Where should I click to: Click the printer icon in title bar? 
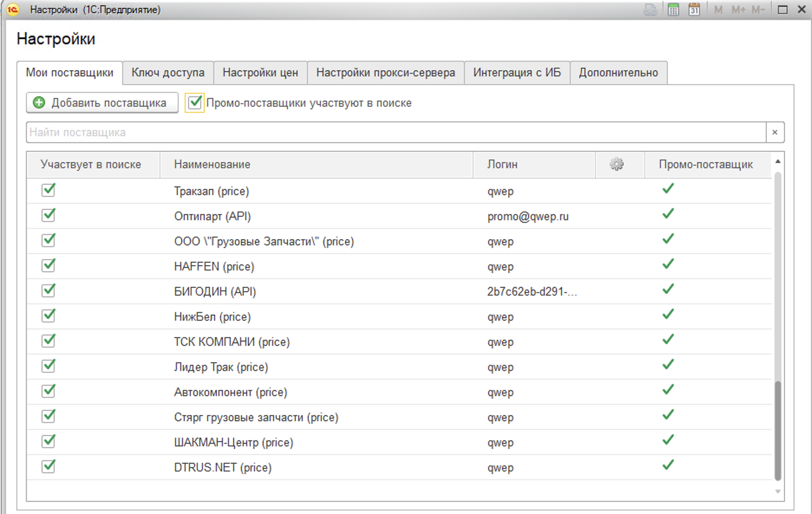[650, 10]
